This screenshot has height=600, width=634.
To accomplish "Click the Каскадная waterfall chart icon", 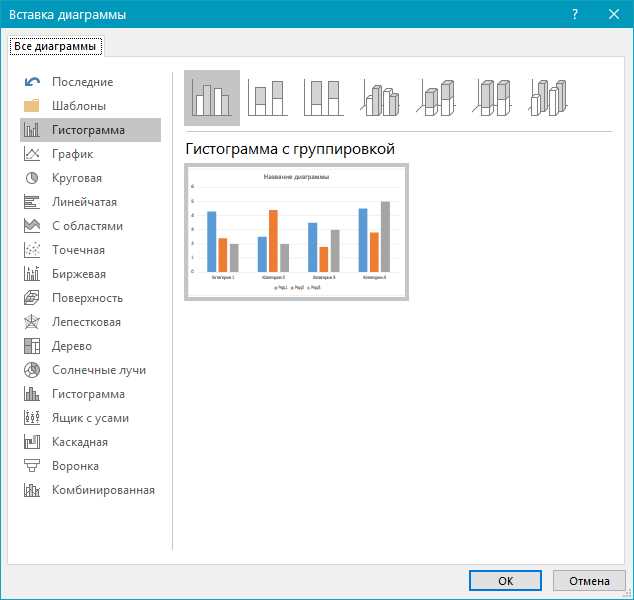I will 32,442.
